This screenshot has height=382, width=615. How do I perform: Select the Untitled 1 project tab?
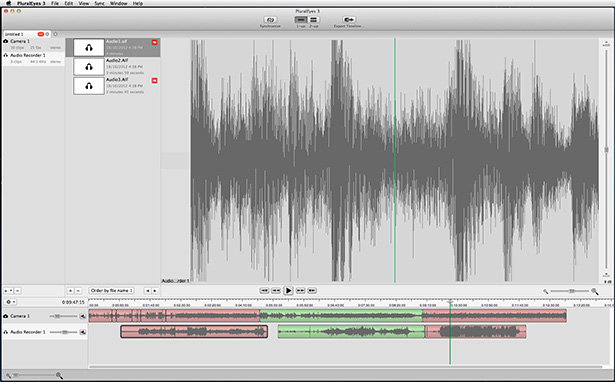(26, 34)
